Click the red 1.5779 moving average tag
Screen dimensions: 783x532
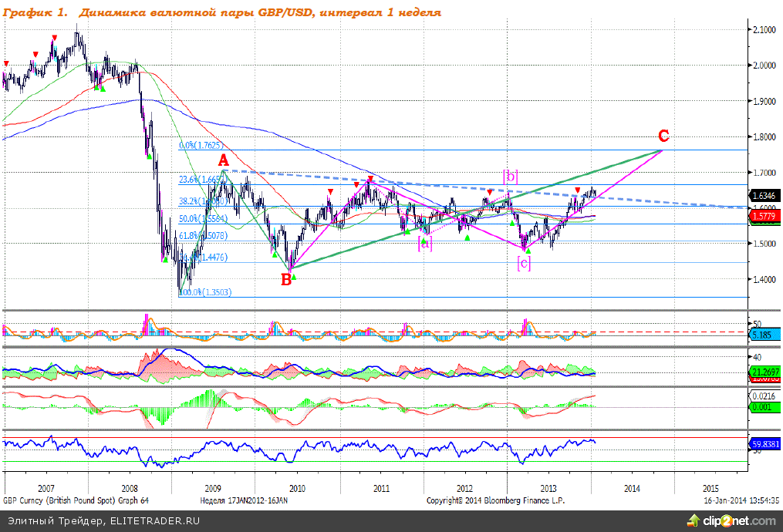[763, 217]
